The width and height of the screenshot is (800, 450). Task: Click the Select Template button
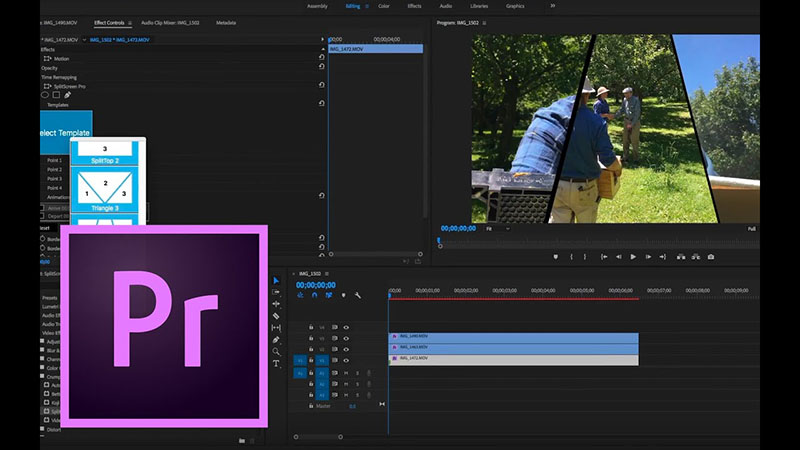tap(66, 133)
